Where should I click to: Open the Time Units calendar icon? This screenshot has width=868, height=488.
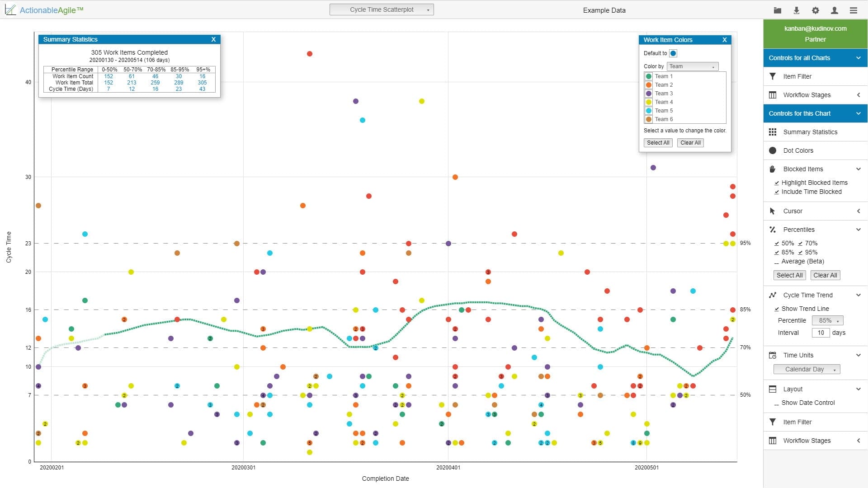(x=773, y=355)
